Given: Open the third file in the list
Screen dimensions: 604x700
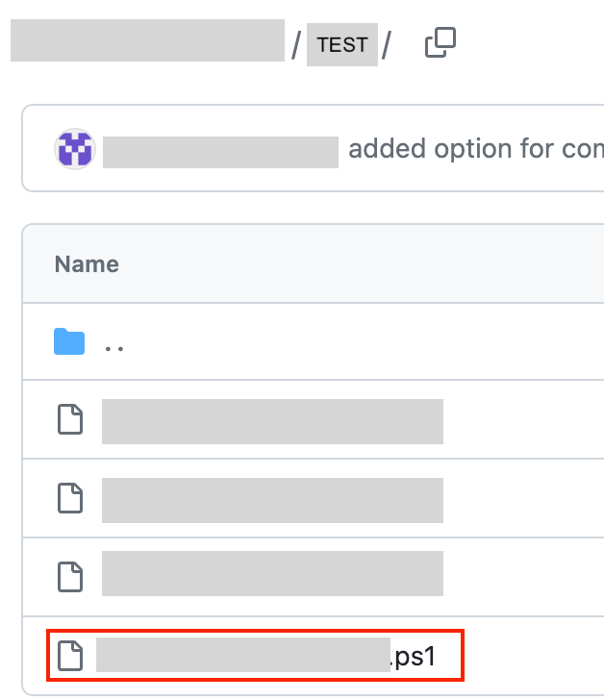Looking at the screenshot, I should [x=272, y=574].
